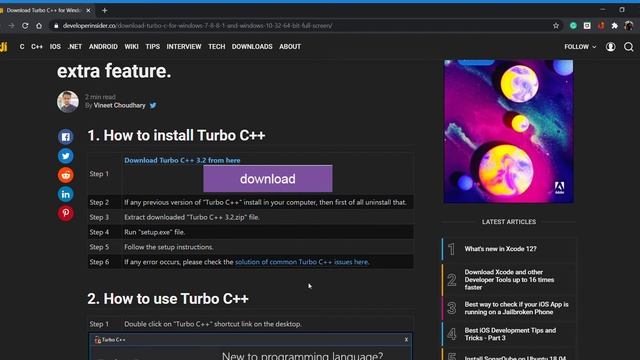Open the IOS menu item
The width and height of the screenshot is (640, 360).
coord(55,47)
